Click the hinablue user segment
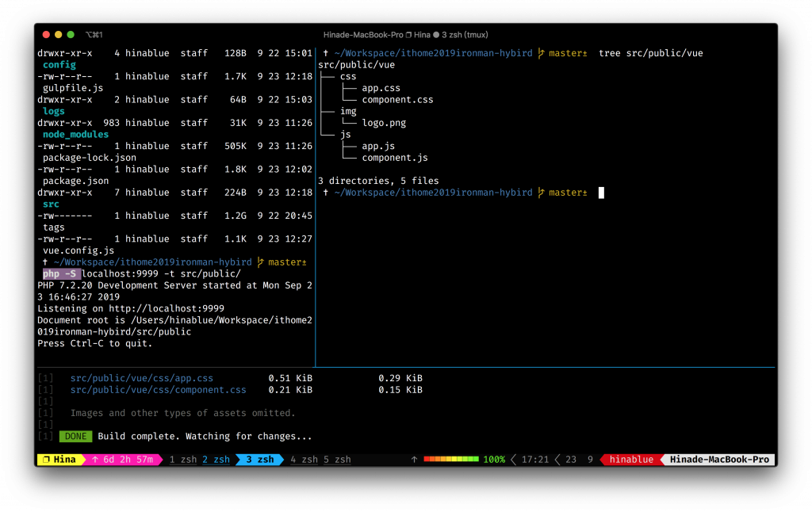This screenshot has width=812, height=512. 630,460
